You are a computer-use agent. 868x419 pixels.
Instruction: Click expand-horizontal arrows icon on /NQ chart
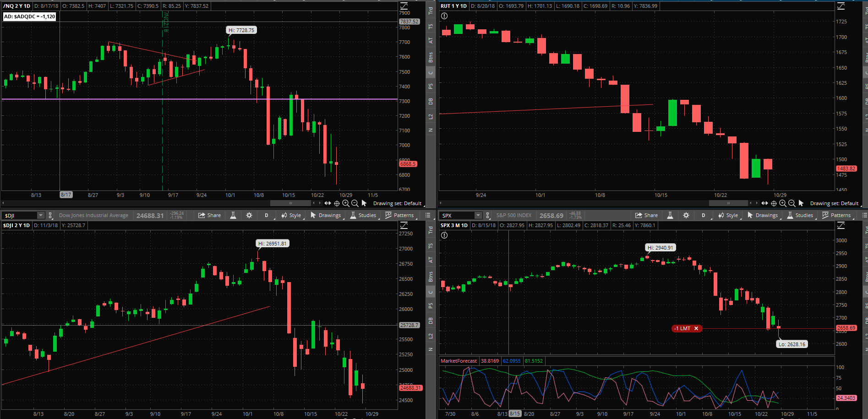328,203
